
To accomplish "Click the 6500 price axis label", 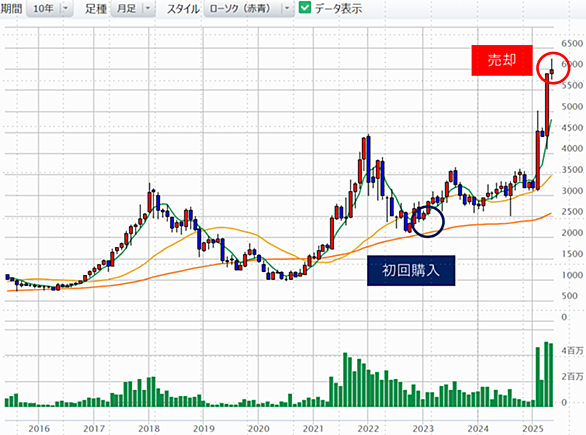I will coord(572,43).
